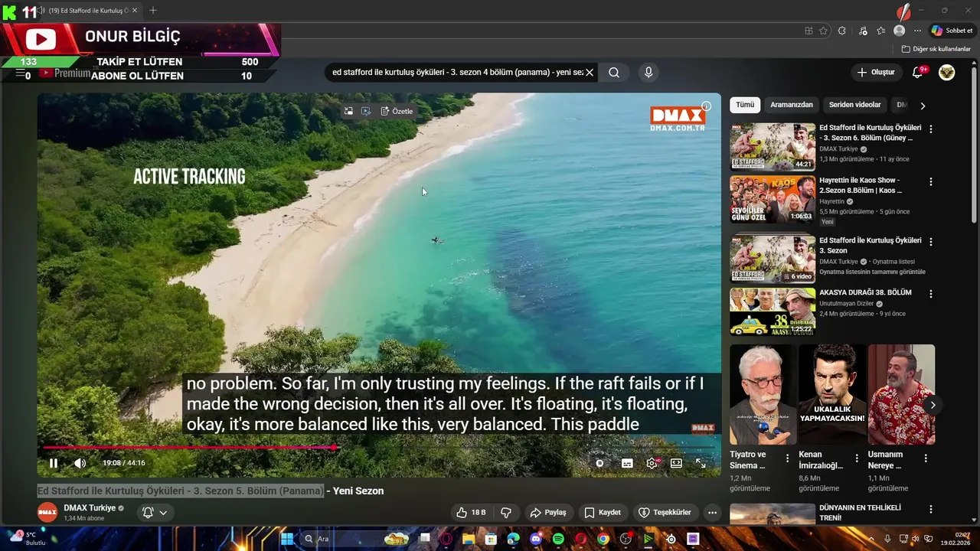View Oynatma listesinin tamamını görüntüle link
The width and height of the screenshot is (980, 551).
(872, 272)
